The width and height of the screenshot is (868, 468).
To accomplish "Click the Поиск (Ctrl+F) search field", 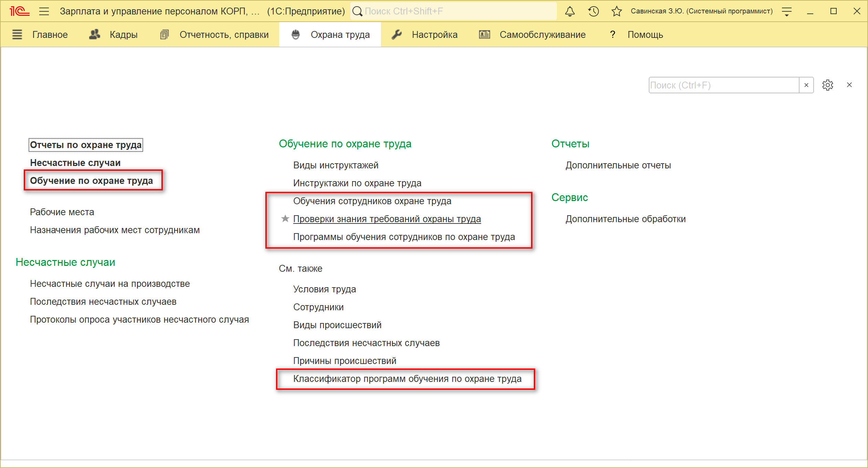I will (723, 85).
